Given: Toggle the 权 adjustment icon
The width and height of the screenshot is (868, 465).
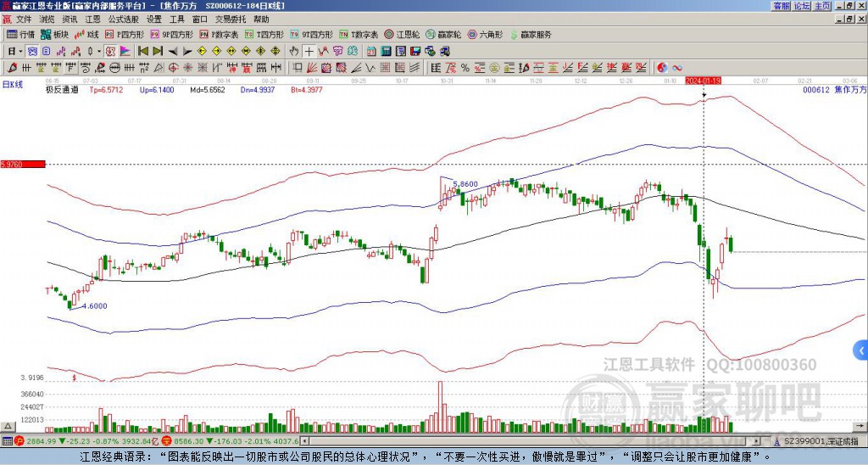Looking at the screenshot, I should pos(110,51).
